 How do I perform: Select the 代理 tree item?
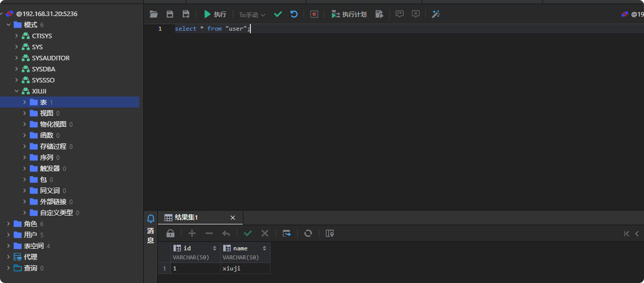pos(31,257)
